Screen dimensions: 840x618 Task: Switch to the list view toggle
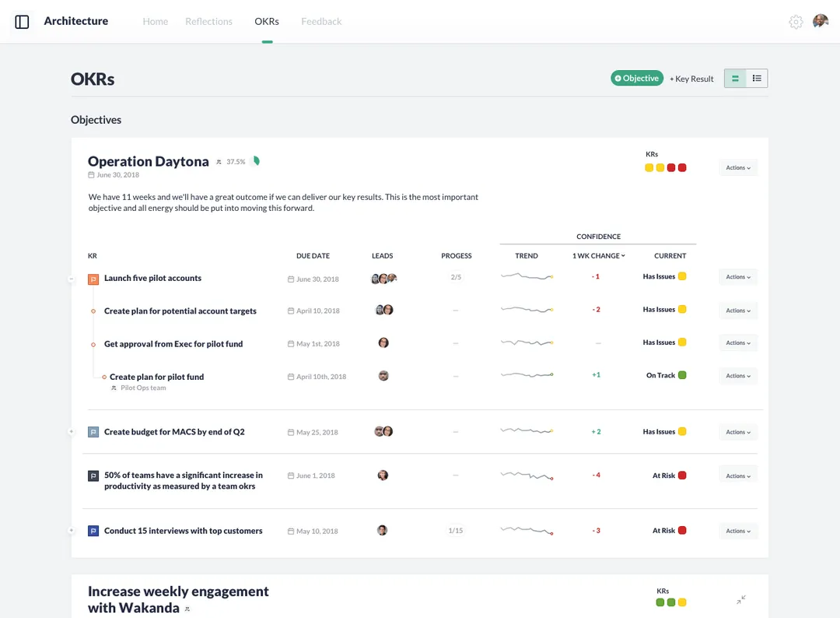click(x=757, y=79)
